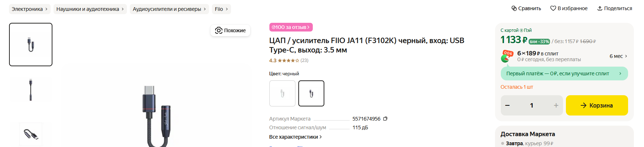The width and height of the screenshot is (644, 147).
Task: Expand the 6 мес split term options
Action: click(618, 56)
